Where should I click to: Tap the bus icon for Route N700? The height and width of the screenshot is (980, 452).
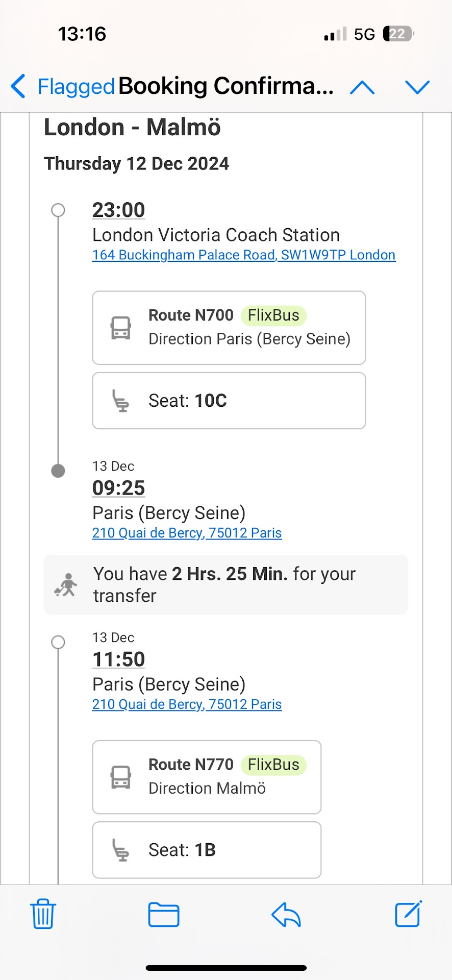pyautogui.click(x=121, y=328)
